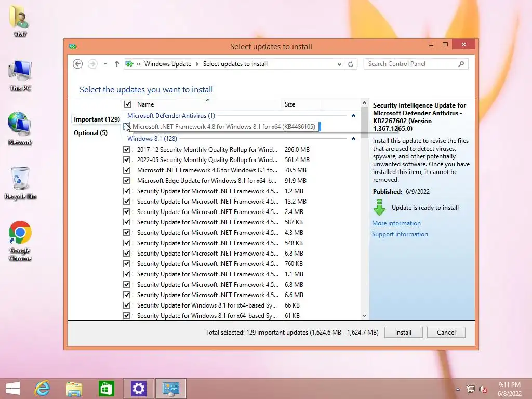Image resolution: width=532 pixels, height=399 pixels.
Task: Click the scroll down arrow of update list
Action: 364,315
